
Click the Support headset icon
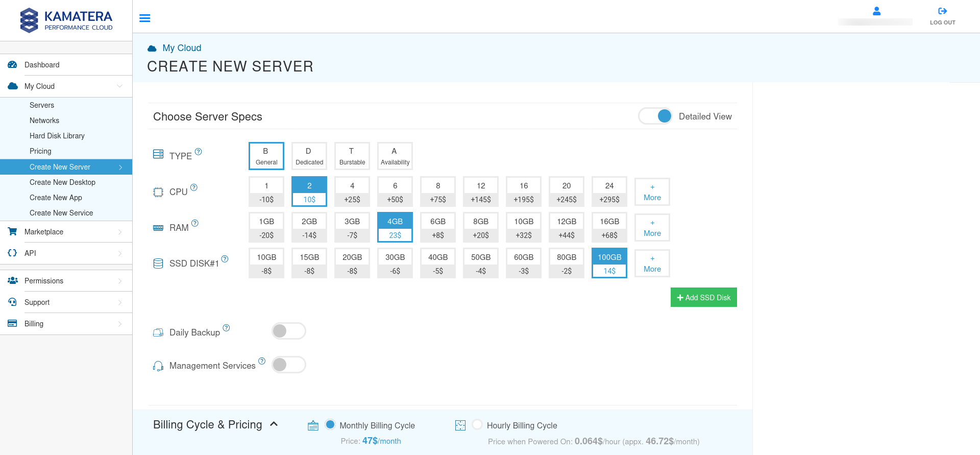click(13, 302)
